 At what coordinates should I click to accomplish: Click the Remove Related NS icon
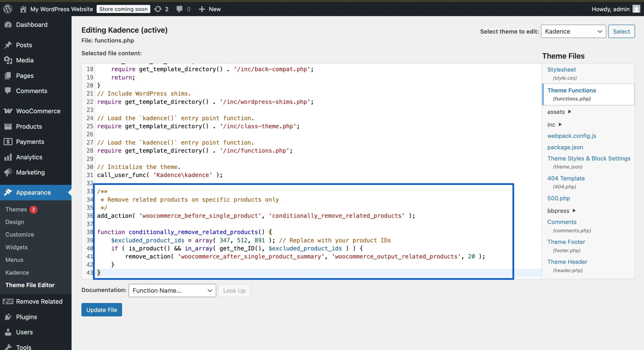[x=8, y=301]
